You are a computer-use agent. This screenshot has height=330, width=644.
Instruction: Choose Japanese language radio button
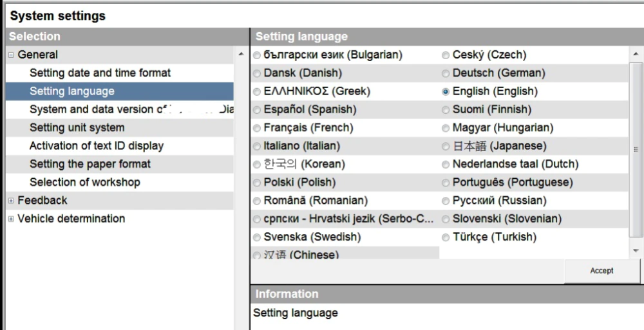point(446,147)
